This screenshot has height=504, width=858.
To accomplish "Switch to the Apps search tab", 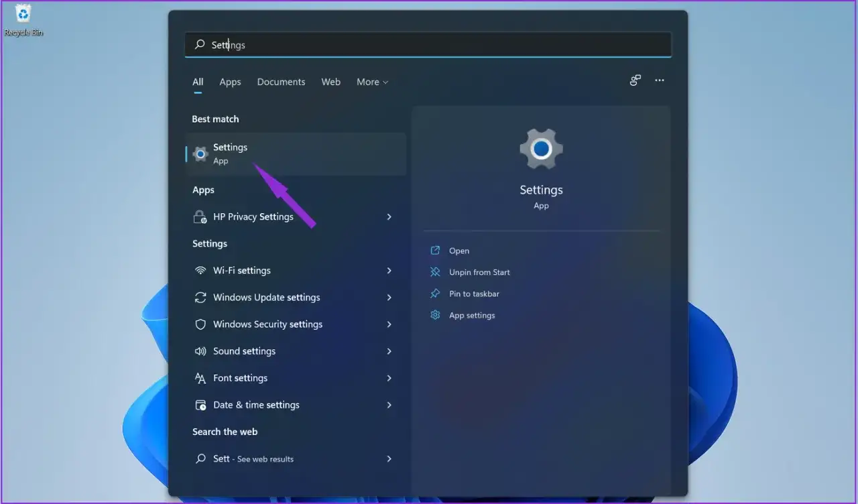I will coord(230,81).
